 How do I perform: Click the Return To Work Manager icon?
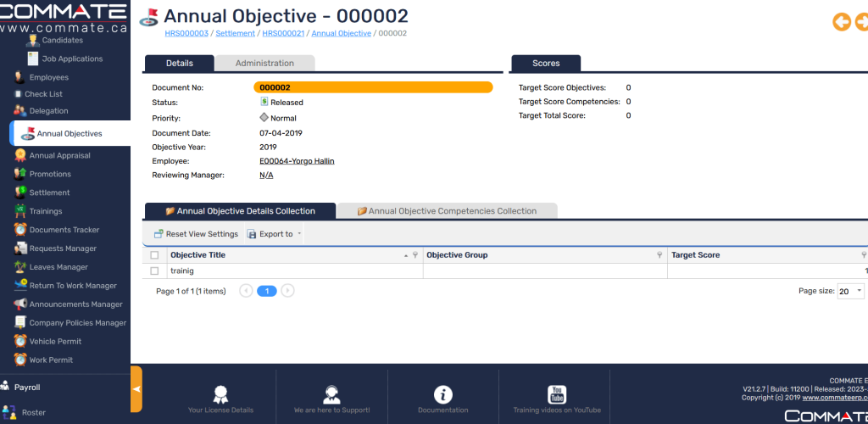(20, 286)
